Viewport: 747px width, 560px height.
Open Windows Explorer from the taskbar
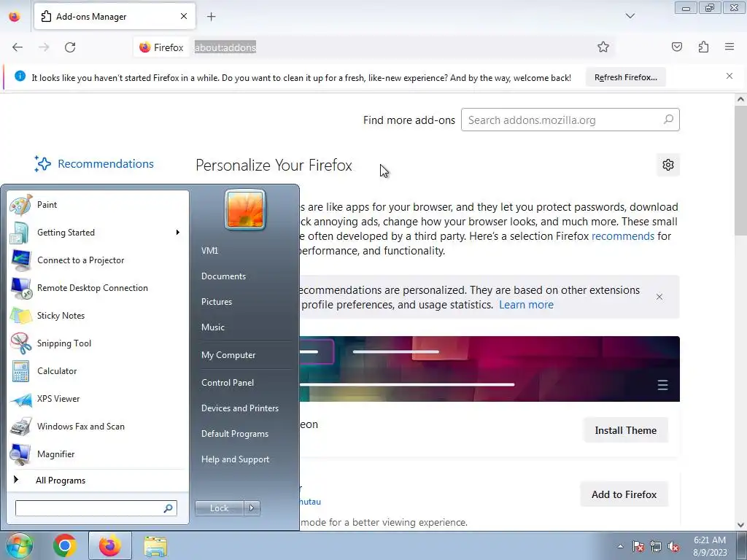[155, 546]
